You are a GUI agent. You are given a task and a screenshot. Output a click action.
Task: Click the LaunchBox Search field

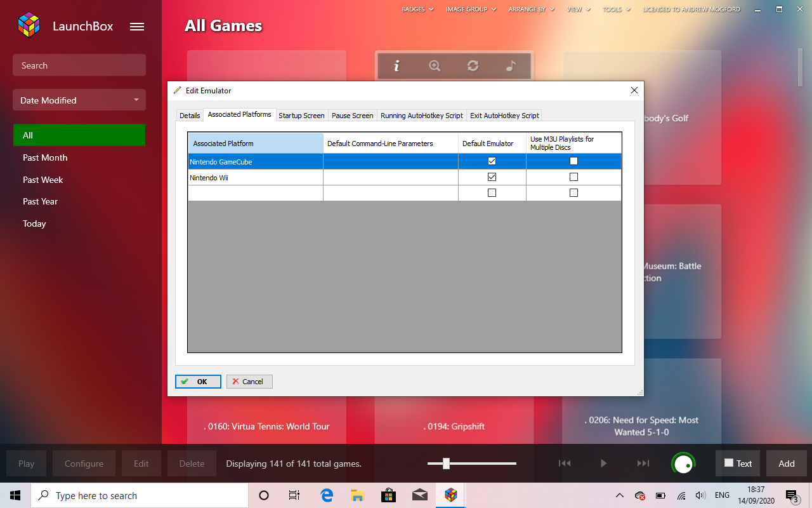(79, 65)
